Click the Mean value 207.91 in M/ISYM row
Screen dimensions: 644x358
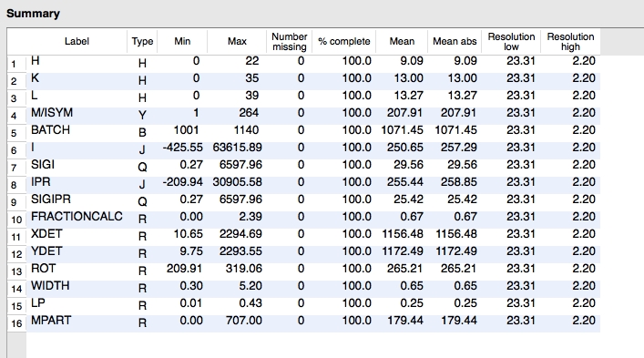[405, 113]
